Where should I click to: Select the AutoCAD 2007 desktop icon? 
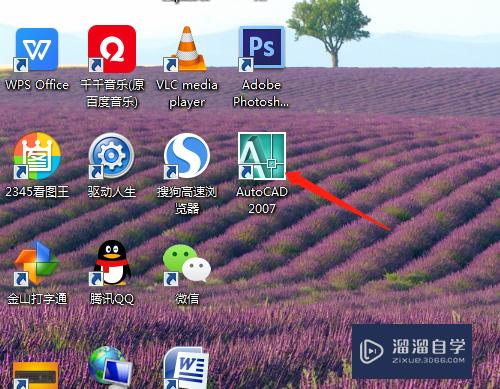[x=262, y=156]
